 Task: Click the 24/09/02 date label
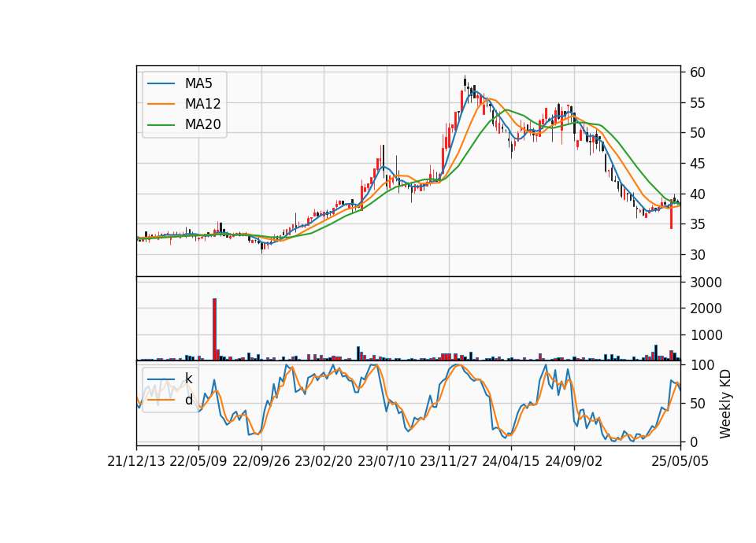click(x=574, y=461)
